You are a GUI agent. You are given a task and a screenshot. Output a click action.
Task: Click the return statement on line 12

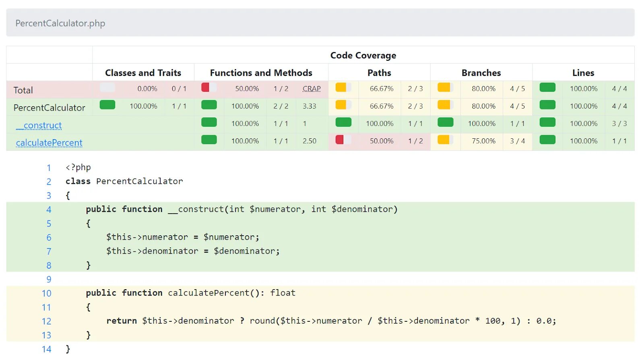click(121, 321)
